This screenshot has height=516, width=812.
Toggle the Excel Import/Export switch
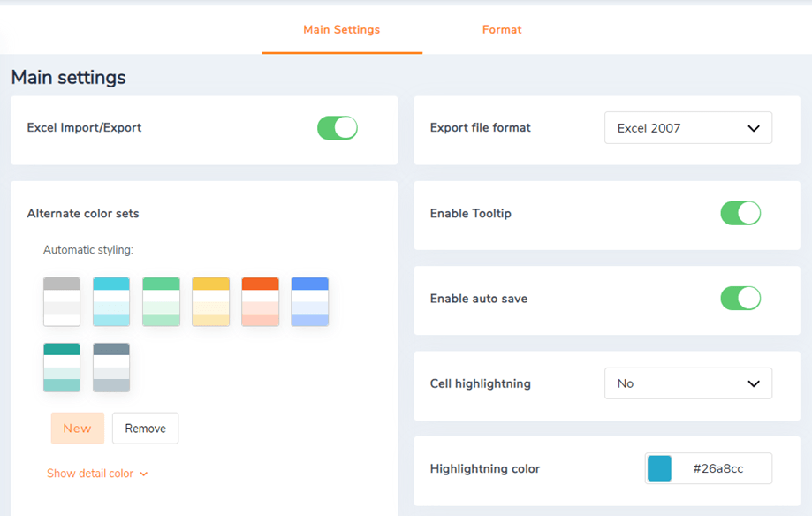point(338,128)
